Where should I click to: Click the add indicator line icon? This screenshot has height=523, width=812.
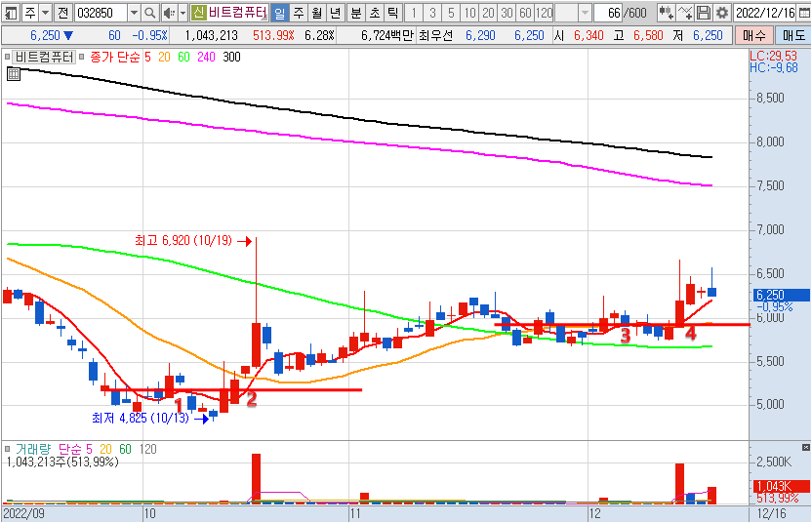pyautogui.click(x=685, y=13)
